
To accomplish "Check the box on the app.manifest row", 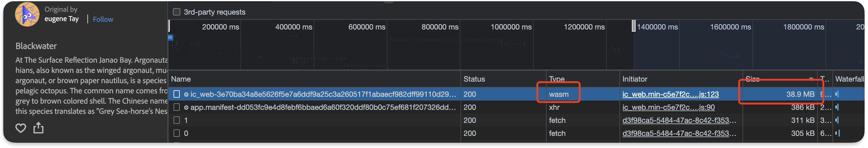I will pos(177,107).
